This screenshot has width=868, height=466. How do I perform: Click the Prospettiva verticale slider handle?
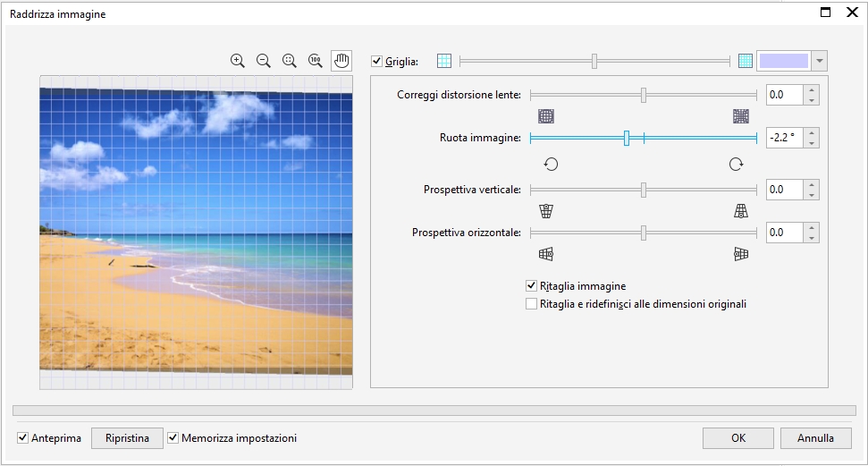coord(644,190)
